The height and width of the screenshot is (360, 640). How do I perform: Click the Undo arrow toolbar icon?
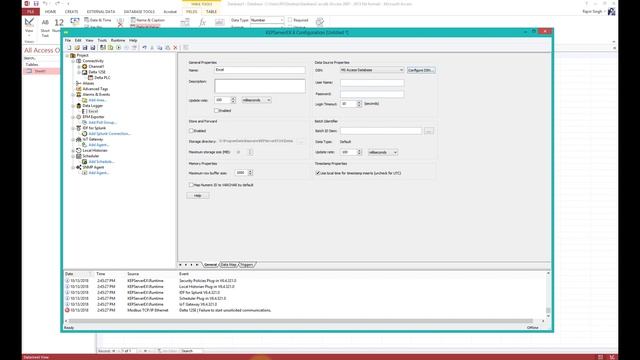coord(144,48)
